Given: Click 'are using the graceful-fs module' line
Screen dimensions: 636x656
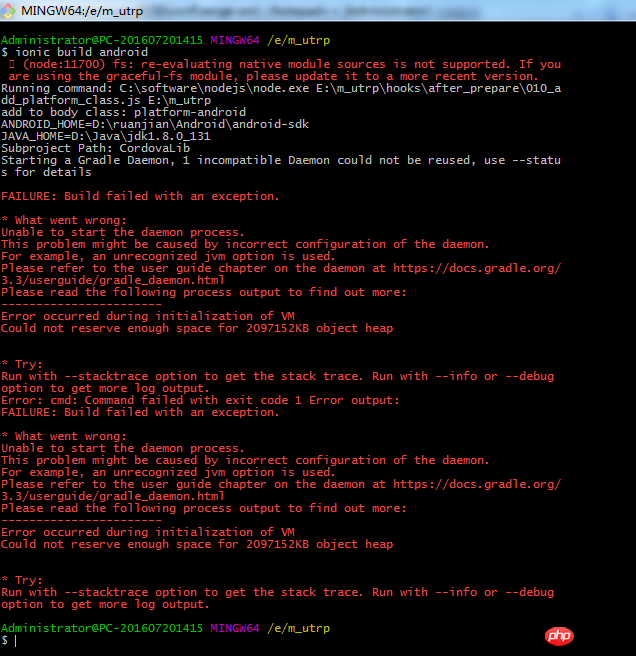Looking at the screenshot, I should point(273,76).
